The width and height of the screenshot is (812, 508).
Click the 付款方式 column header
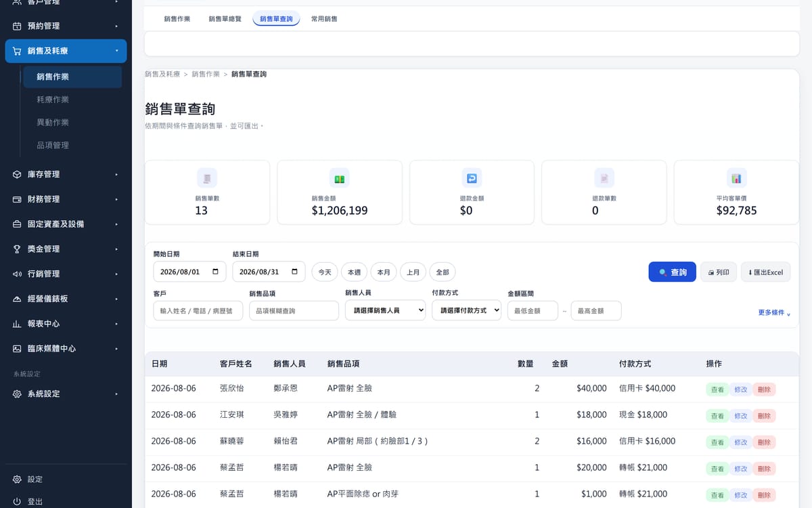635,364
